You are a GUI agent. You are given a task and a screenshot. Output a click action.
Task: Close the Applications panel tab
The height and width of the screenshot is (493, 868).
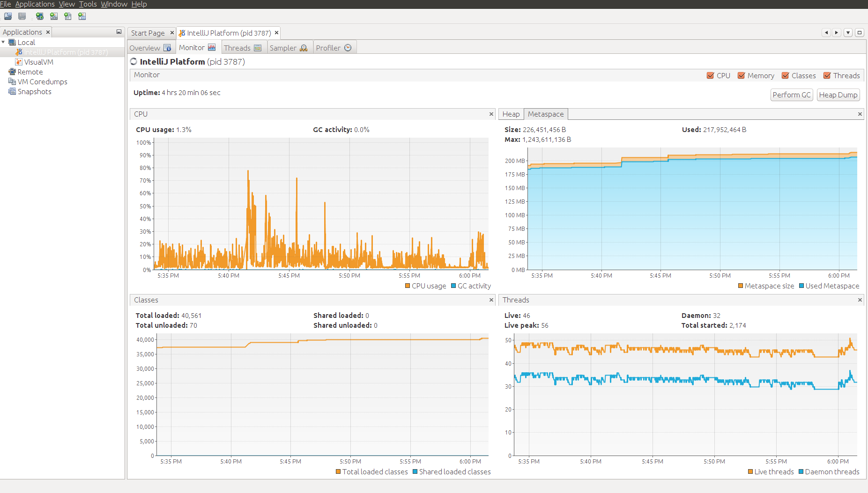48,32
